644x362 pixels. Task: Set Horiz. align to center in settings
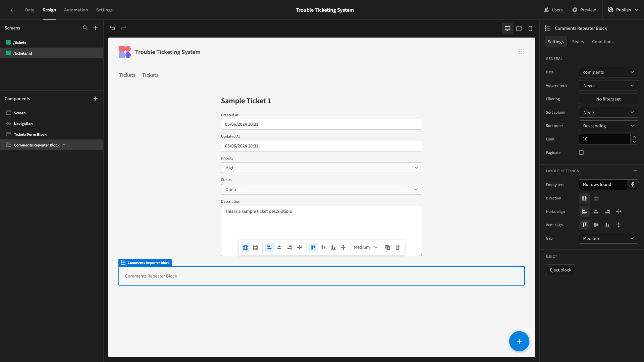(x=596, y=212)
